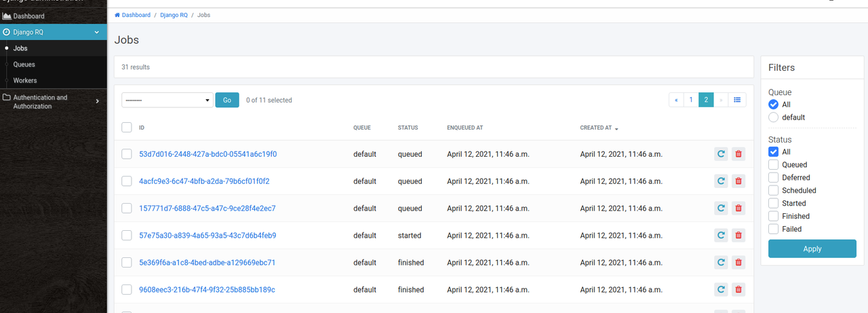The image size is (868, 313).
Task: Click the list view icon beside pagination
Action: click(x=737, y=100)
